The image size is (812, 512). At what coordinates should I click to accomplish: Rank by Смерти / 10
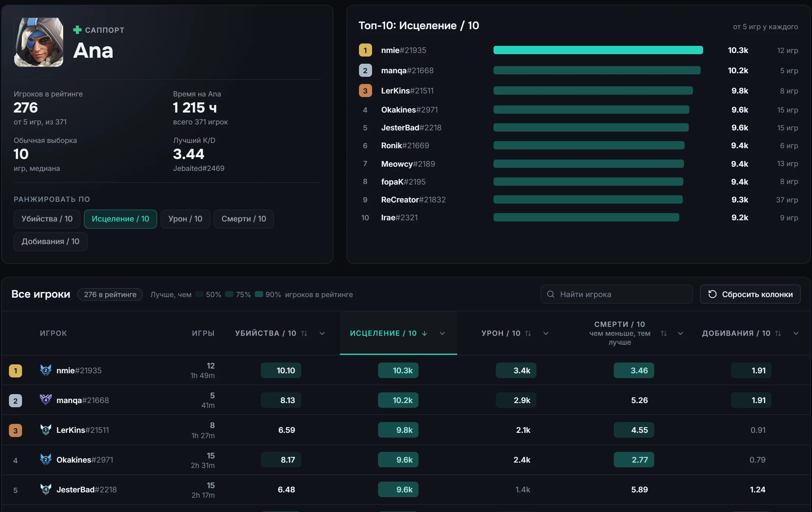point(243,219)
